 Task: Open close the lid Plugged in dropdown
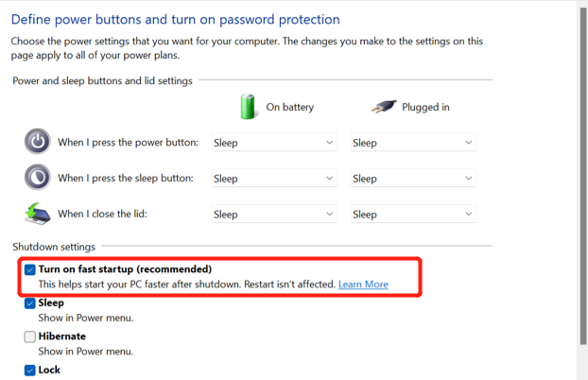click(x=412, y=215)
